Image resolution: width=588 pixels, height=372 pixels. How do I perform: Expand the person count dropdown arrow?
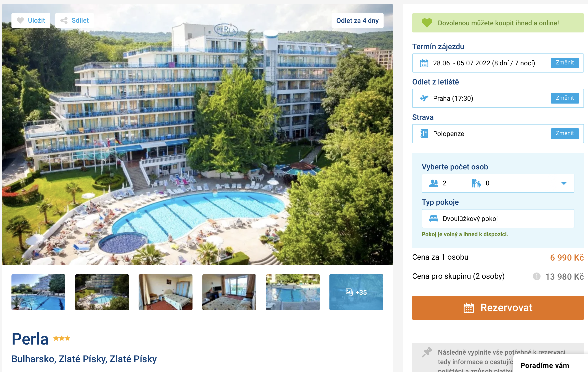tap(564, 183)
